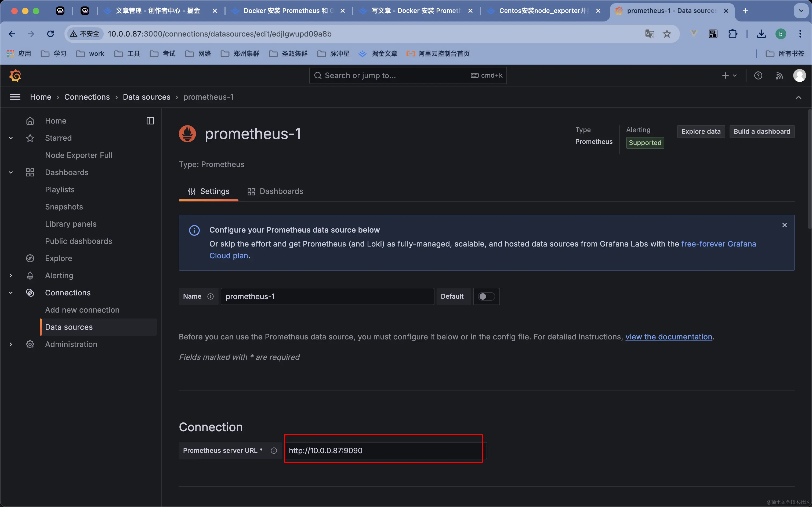812x507 pixels.
Task: Open the work bookmarks folder
Action: tap(90, 54)
